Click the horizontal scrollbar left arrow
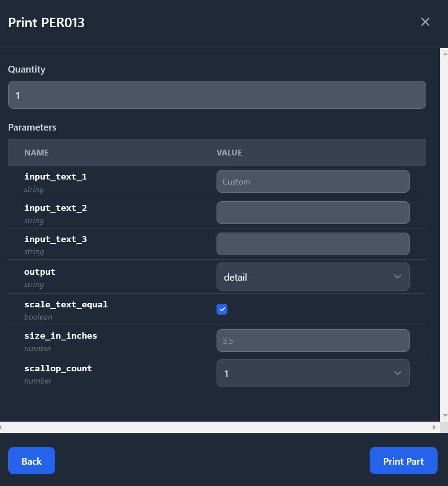The width and height of the screenshot is (448, 486). point(1,428)
